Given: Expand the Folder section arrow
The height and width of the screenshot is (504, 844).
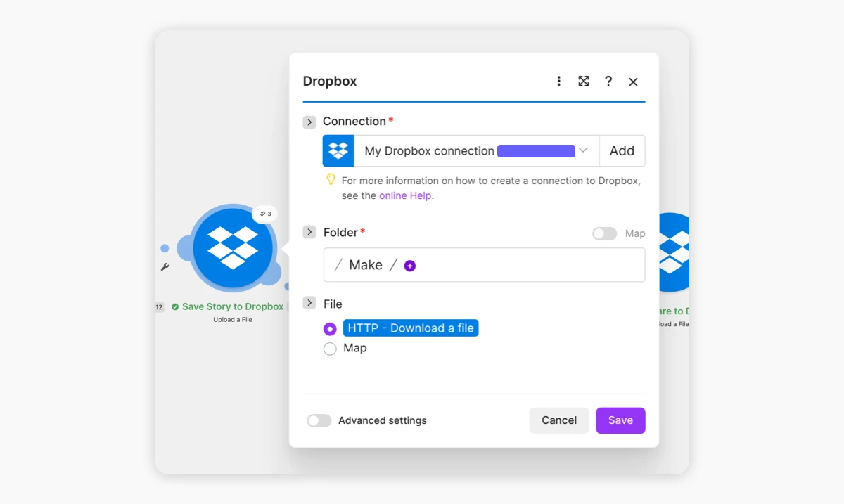Looking at the screenshot, I should 309,232.
